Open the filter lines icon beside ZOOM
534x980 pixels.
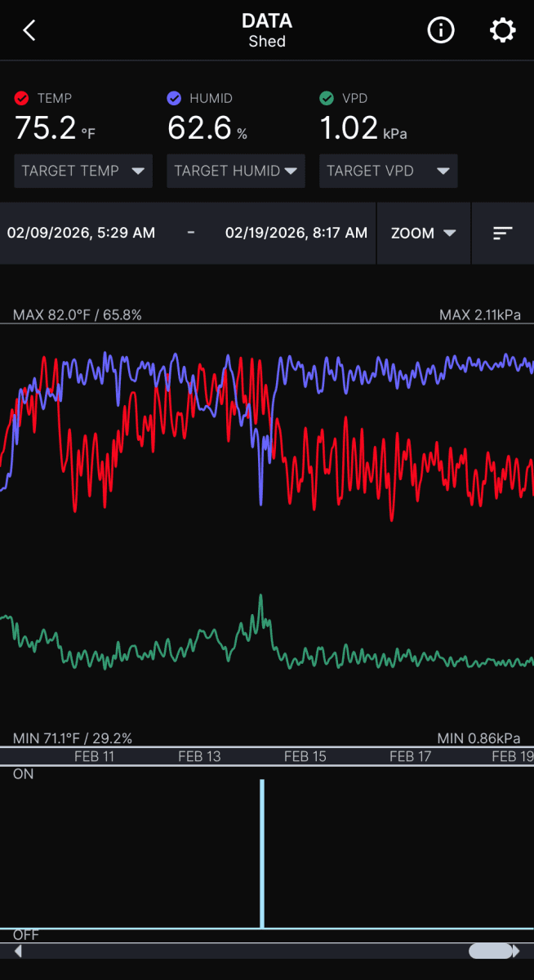[x=503, y=233]
